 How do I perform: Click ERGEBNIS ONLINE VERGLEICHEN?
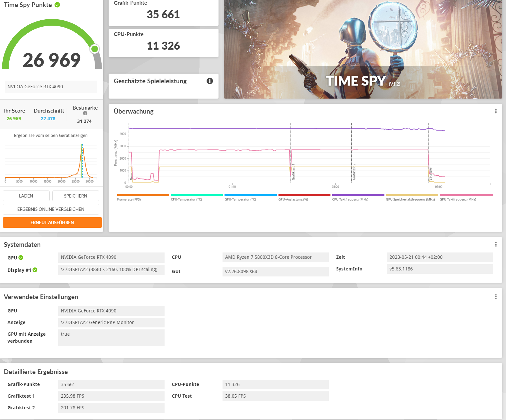tap(51, 209)
